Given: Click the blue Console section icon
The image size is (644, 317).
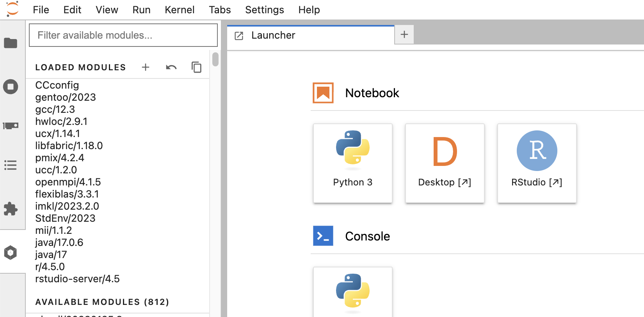Looking at the screenshot, I should [323, 236].
